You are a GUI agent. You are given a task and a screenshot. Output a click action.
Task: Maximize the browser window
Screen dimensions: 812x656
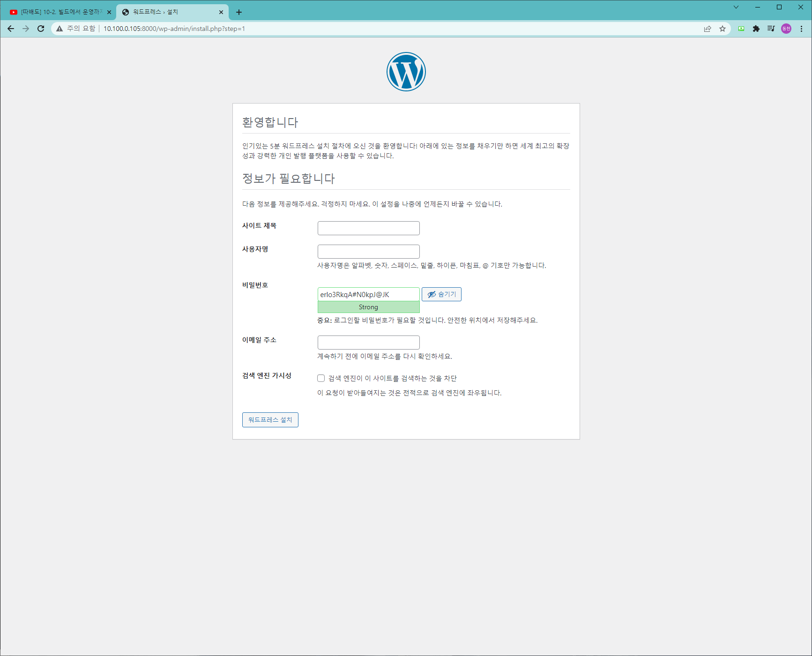click(779, 7)
